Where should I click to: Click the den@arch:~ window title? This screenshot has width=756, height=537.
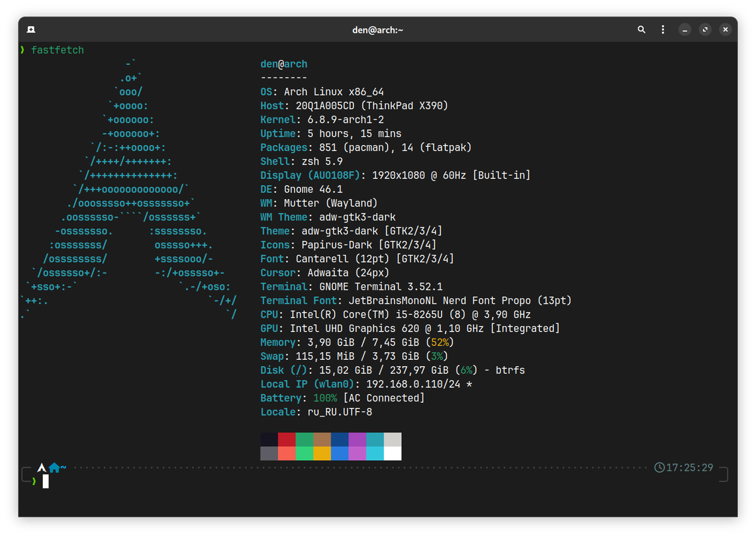378,30
